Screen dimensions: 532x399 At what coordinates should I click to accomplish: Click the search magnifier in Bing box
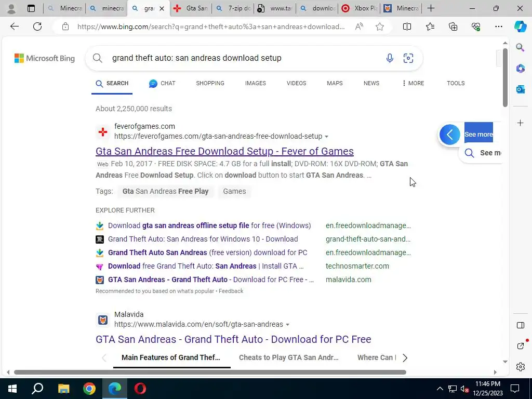click(x=97, y=58)
